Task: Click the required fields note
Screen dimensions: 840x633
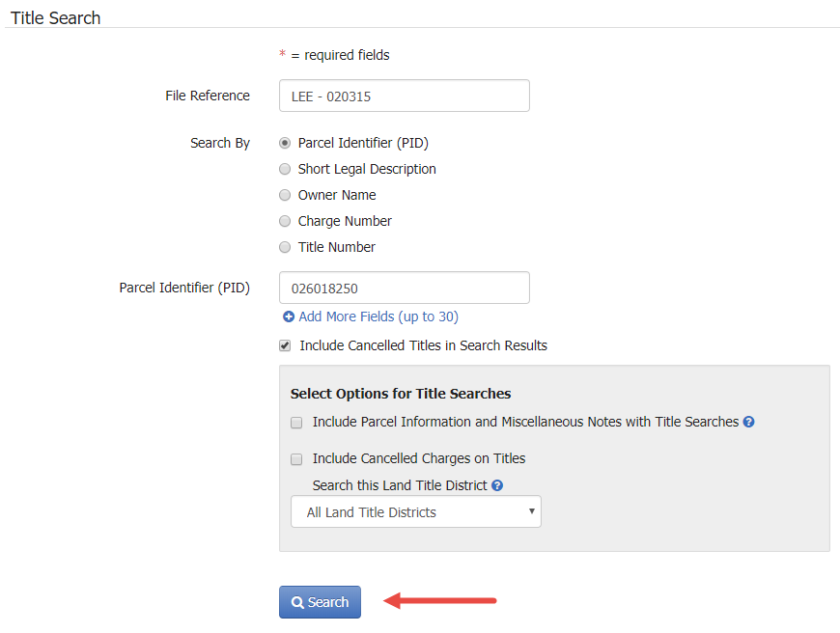Action: coord(334,55)
